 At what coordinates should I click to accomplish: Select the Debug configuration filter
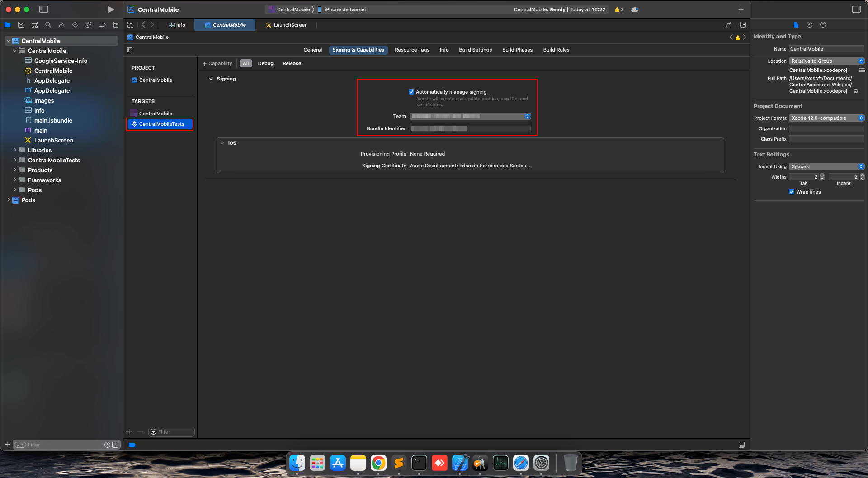[265, 63]
